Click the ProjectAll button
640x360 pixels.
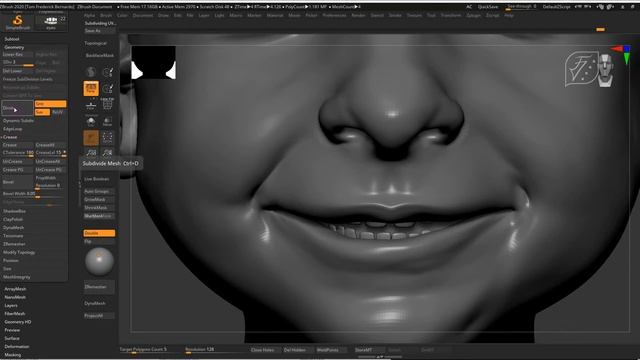[x=99, y=316]
